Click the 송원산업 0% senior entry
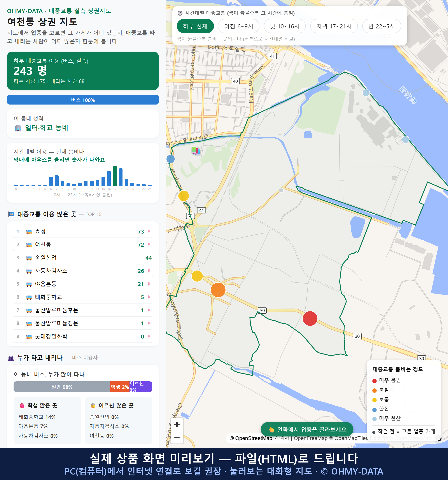Screen dimensions: 448x480 pos(104,417)
